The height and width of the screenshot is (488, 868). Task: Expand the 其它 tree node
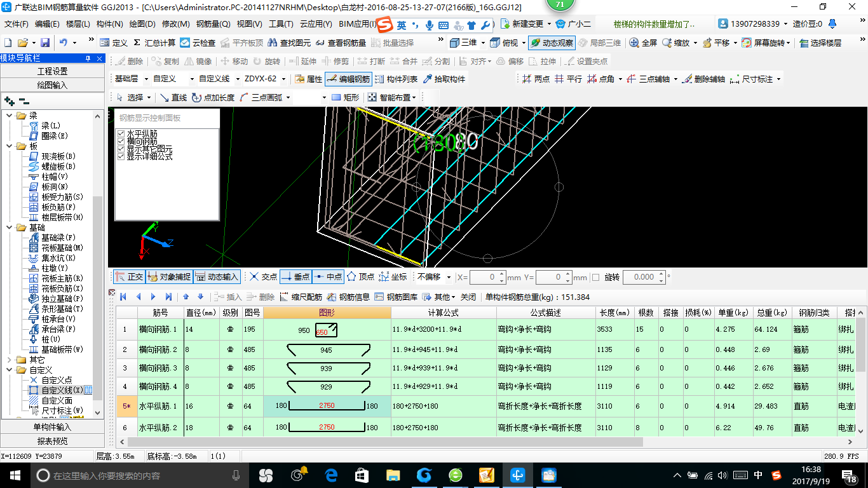pyautogui.click(x=10, y=360)
